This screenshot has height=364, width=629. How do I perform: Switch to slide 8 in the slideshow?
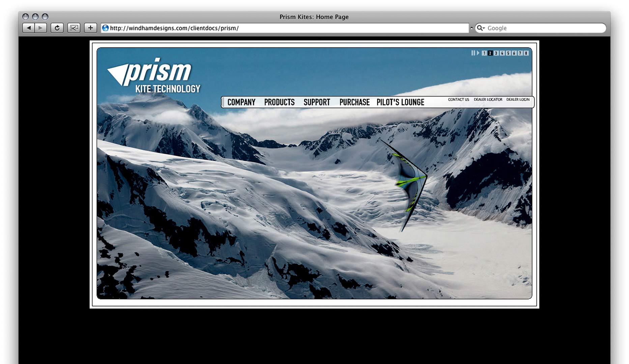click(x=526, y=53)
